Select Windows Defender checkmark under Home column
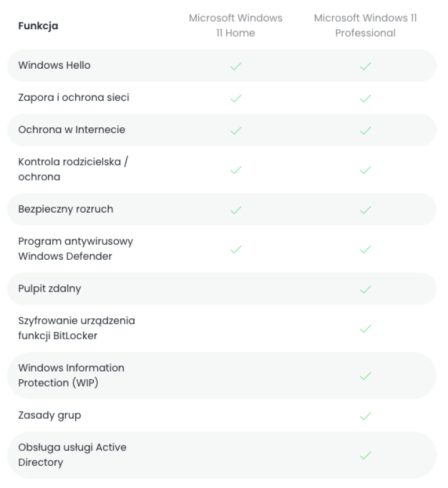This screenshot has height=488, width=448. (x=236, y=249)
